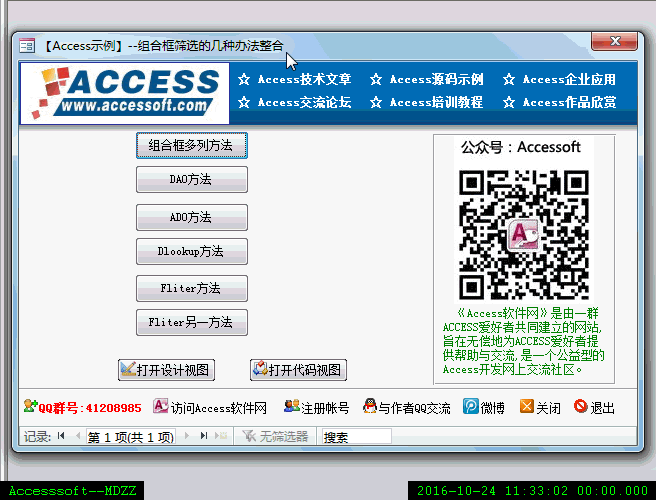
Task: Click the 组合框多列方法 button
Action: click(192, 146)
